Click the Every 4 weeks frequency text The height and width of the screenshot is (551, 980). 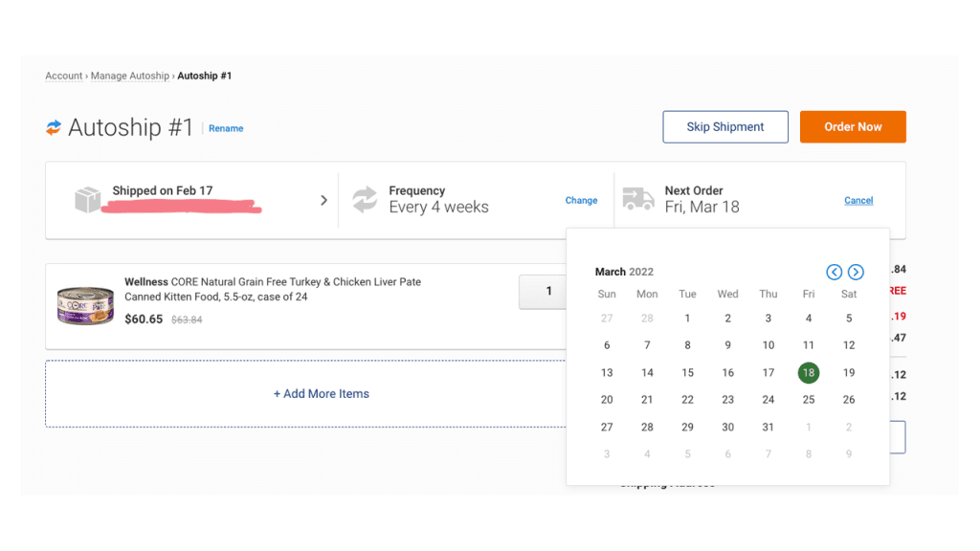click(438, 207)
